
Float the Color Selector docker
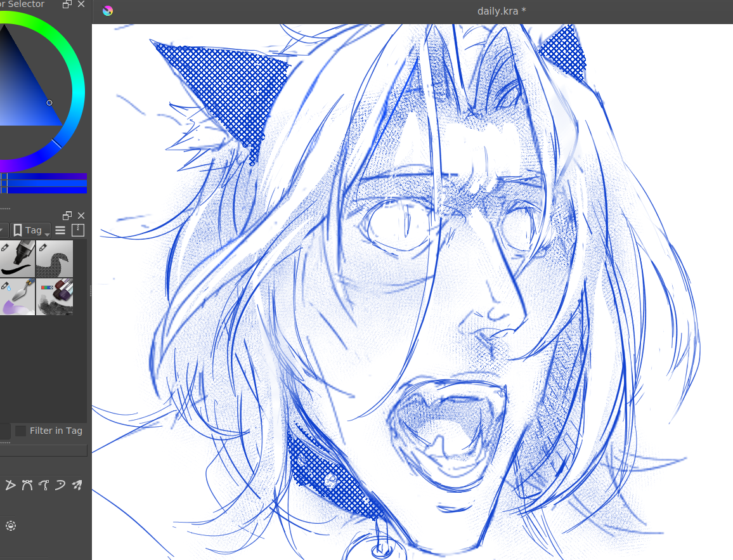tap(67, 4)
